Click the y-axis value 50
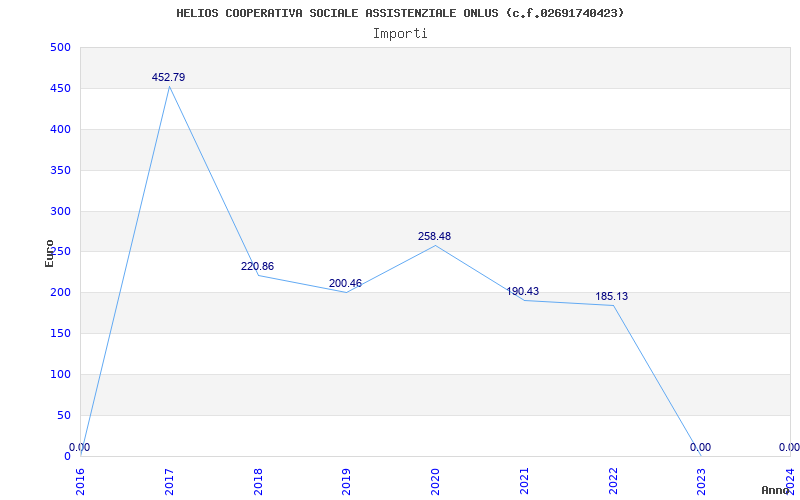Viewport: 800px width, 500px height. pyautogui.click(x=64, y=415)
